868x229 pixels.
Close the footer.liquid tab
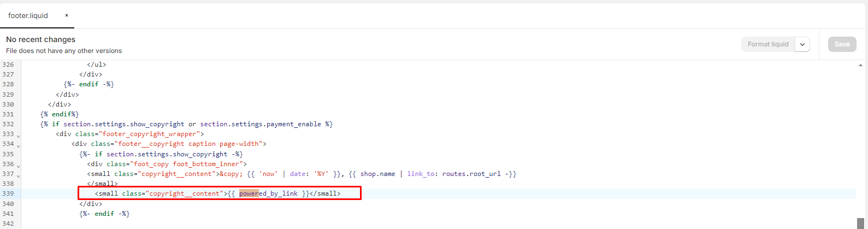pyautogui.click(x=67, y=15)
